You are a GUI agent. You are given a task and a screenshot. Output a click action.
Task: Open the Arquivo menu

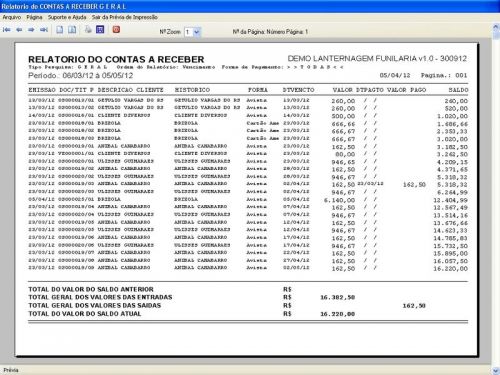(x=12, y=17)
